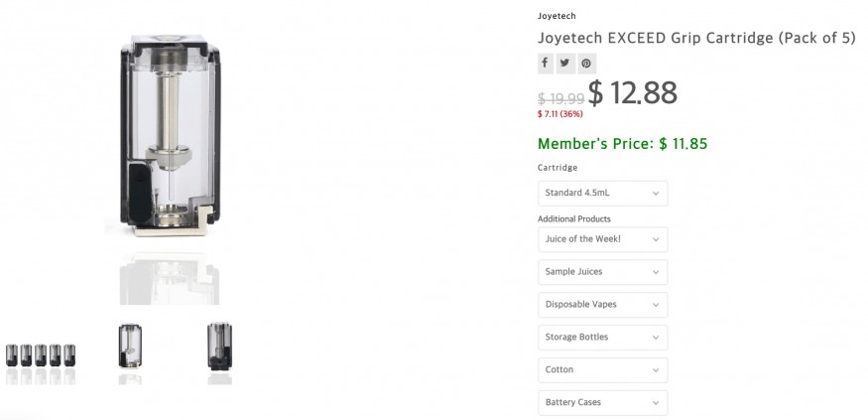Click the red $ 7.11 (36%) savings text
Image resolution: width=868 pixels, height=420 pixels.
tap(560, 114)
